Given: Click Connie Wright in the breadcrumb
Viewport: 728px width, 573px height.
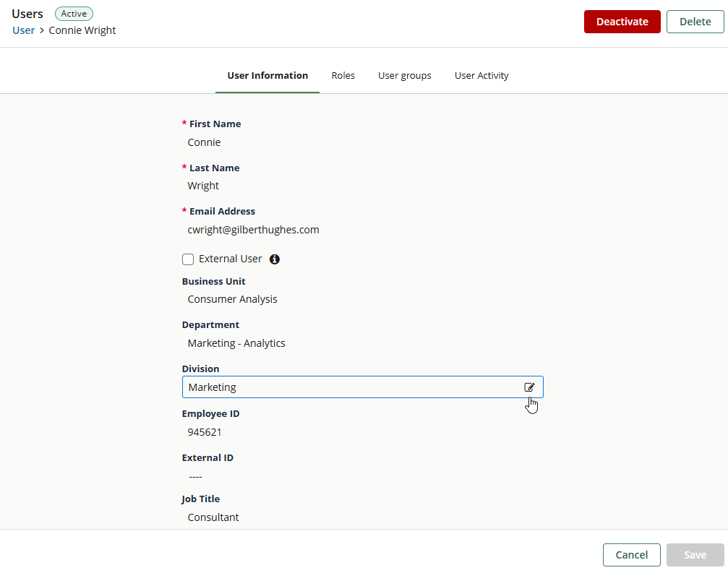Looking at the screenshot, I should pyautogui.click(x=82, y=30).
